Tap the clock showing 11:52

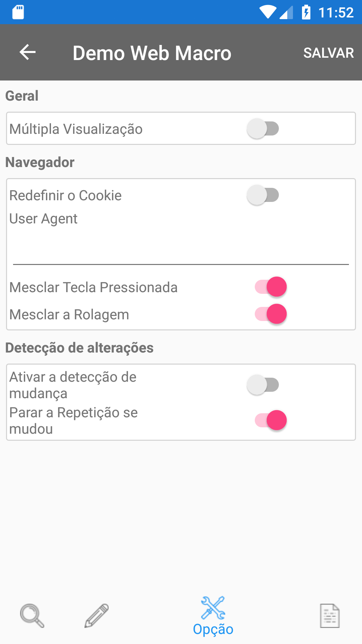336,13
